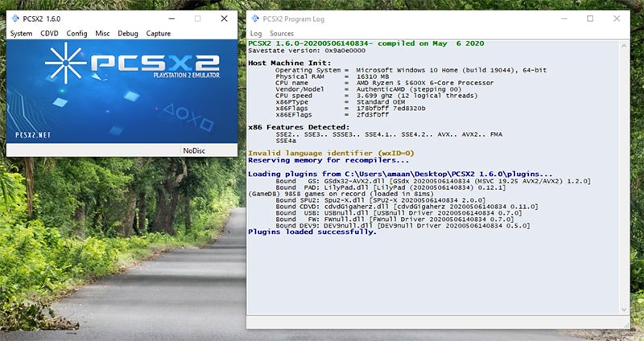Click the log window vertical scrollbar track
Screen dimensions: 644x341
click(625, 178)
